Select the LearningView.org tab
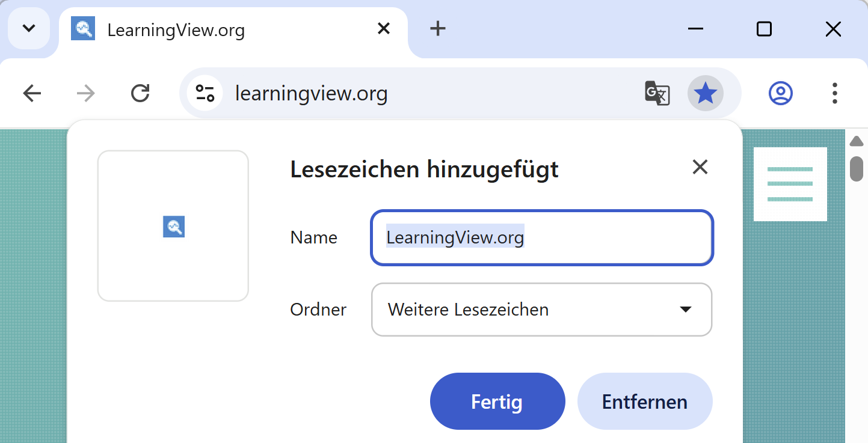The width and height of the screenshot is (868, 443). pos(211,29)
